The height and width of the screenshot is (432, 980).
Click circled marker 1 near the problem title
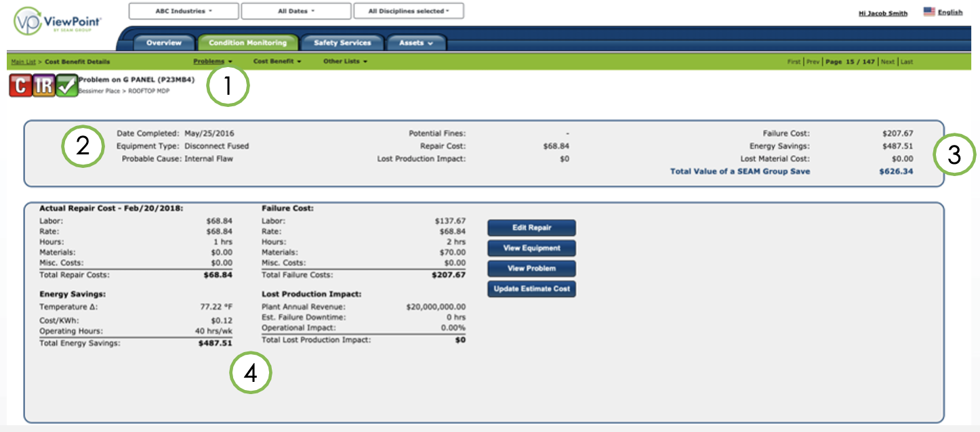(x=228, y=86)
